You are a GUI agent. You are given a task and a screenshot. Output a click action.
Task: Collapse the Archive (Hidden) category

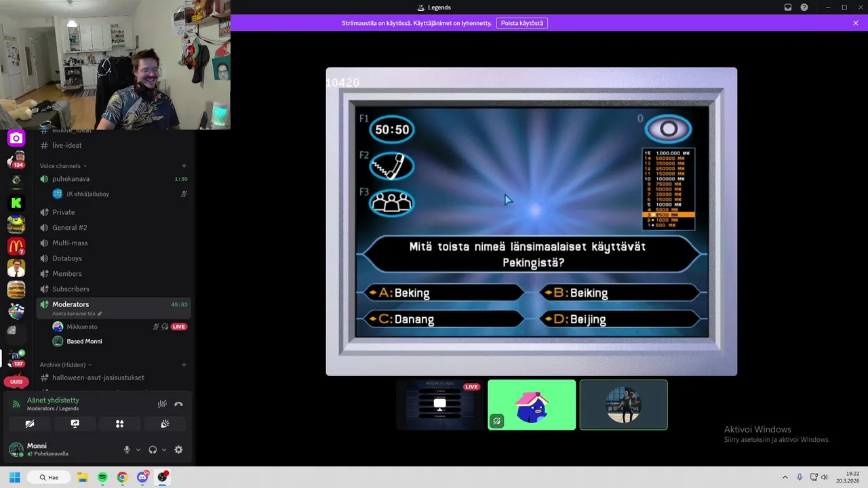click(x=66, y=365)
